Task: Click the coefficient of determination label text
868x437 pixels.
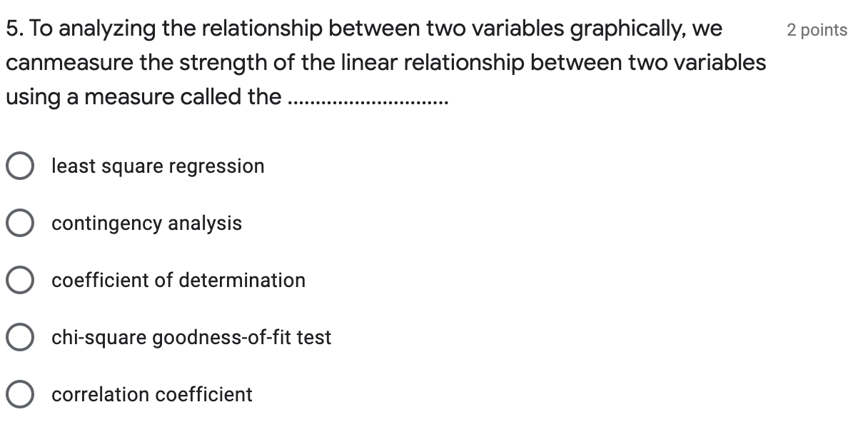Action: click(178, 280)
